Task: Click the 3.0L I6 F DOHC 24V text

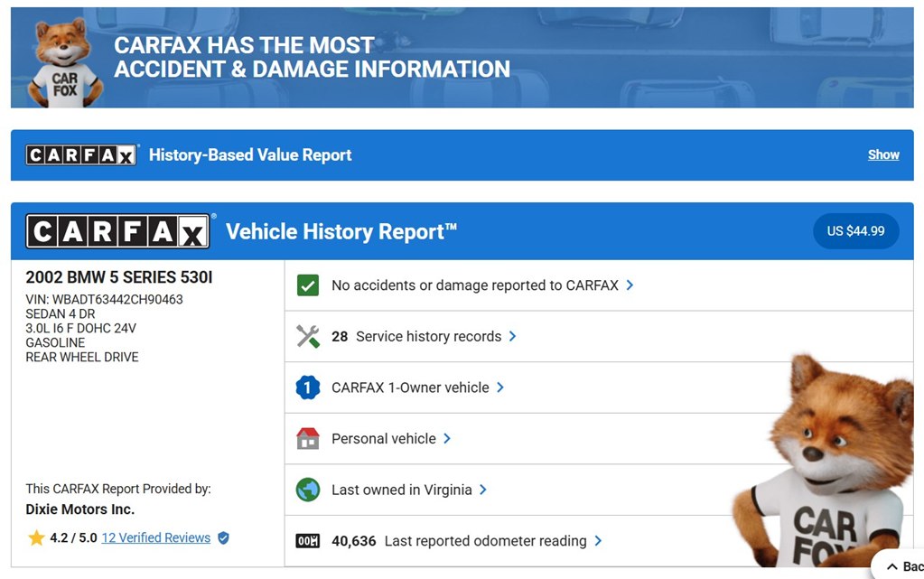Action: click(80, 329)
